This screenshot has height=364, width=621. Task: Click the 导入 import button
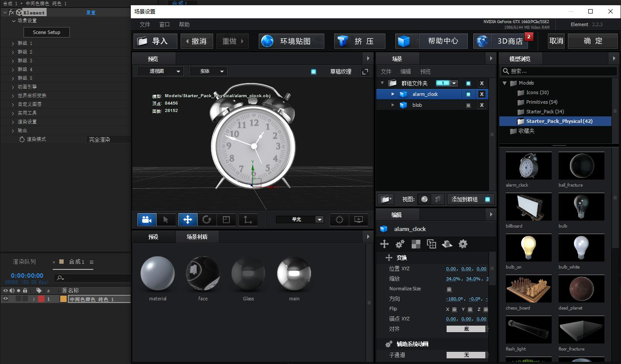[155, 41]
